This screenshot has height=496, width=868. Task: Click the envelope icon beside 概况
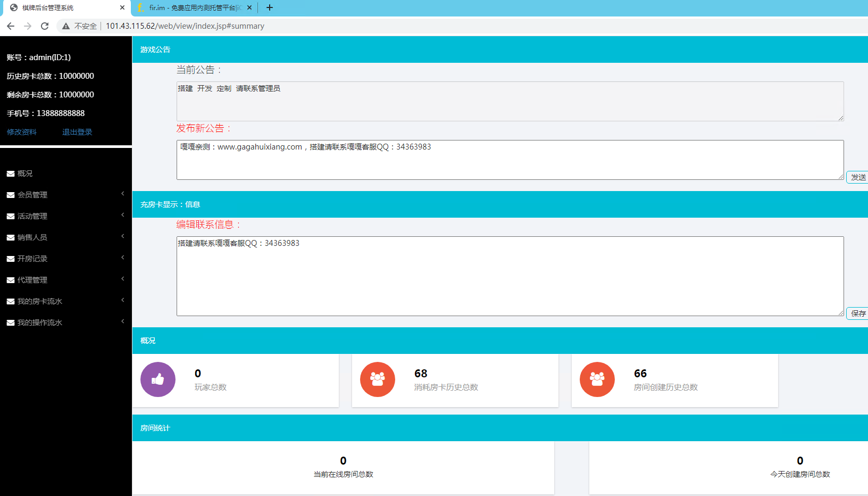pyautogui.click(x=11, y=174)
